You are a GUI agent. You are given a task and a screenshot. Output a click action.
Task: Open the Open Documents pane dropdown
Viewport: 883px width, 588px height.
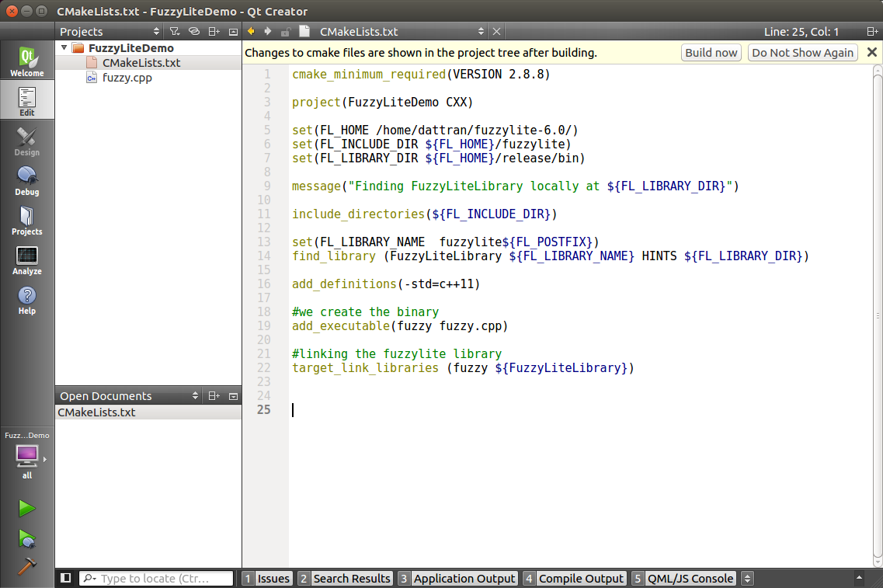pos(129,396)
